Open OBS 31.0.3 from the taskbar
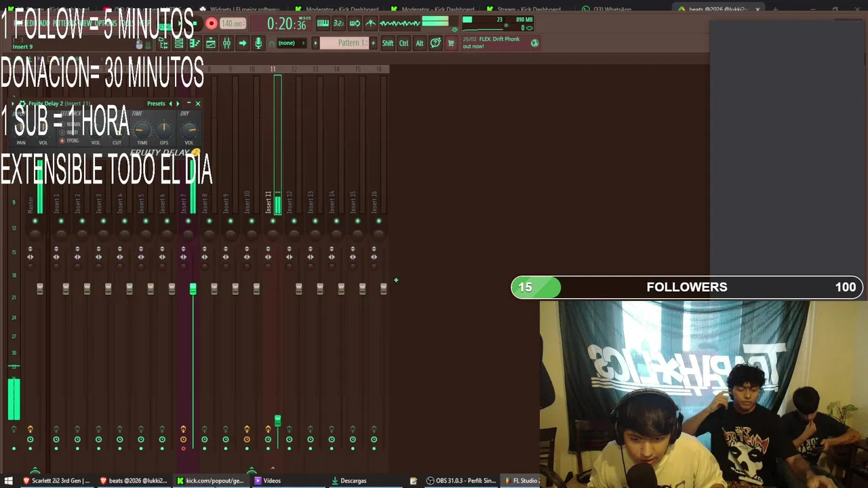 (460, 481)
